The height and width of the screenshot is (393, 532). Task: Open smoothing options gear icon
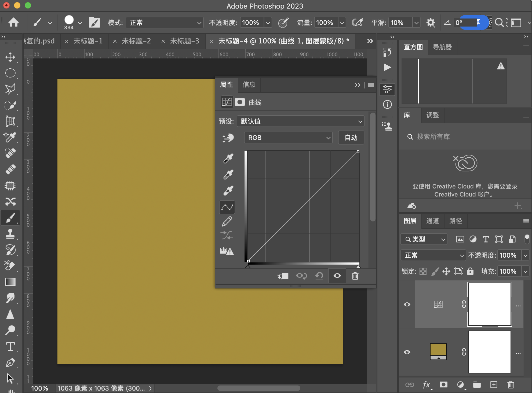pyautogui.click(x=431, y=23)
